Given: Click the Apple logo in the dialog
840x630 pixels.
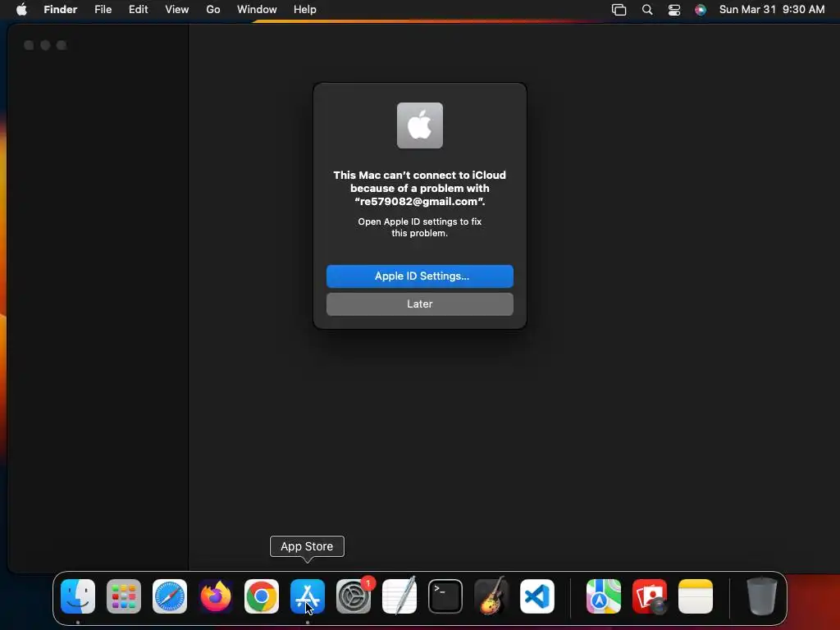Looking at the screenshot, I should (x=420, y=126).
